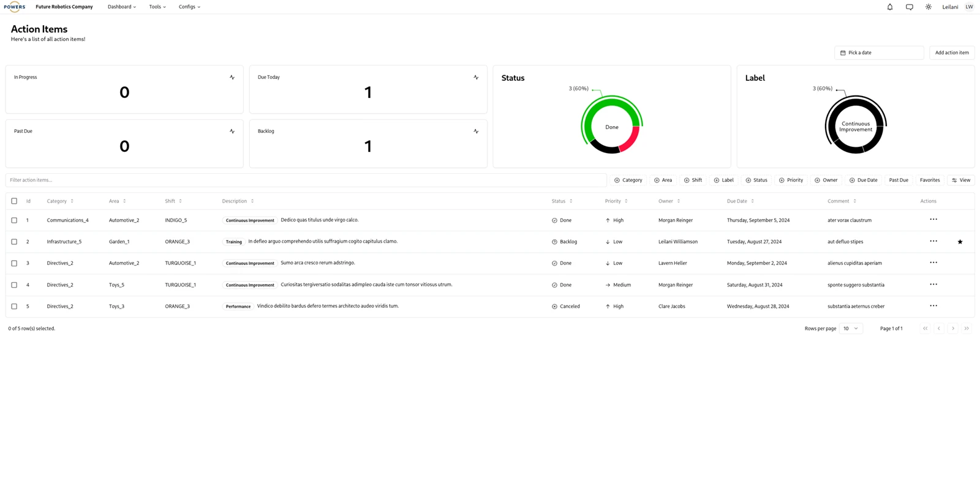Open actions menu for Infrastructure_5 row
Screen dimensions: 980x497
coord(933,241)
